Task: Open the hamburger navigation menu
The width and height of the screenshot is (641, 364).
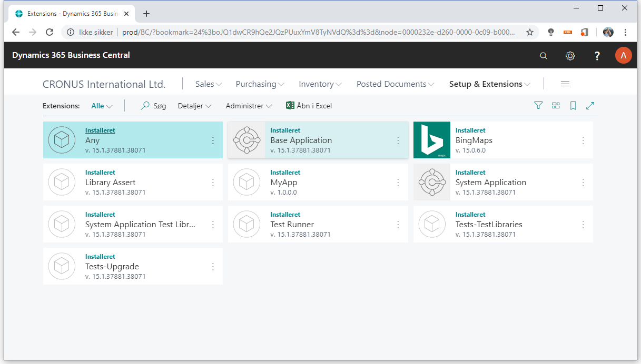Action: [x=565, y=84]
